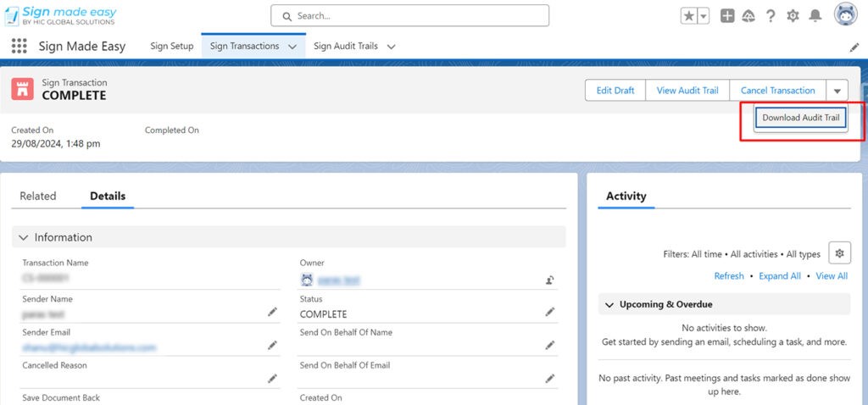This screenshot has width=868, height=405.
Task: Edit Send On Behalf Of Email pencil
Action: [549, 379]
